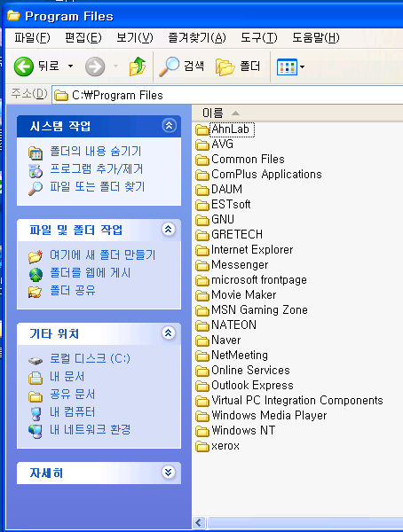
Task: Collapse the 기타 위치 panel
Action: [x=169, y=333]
